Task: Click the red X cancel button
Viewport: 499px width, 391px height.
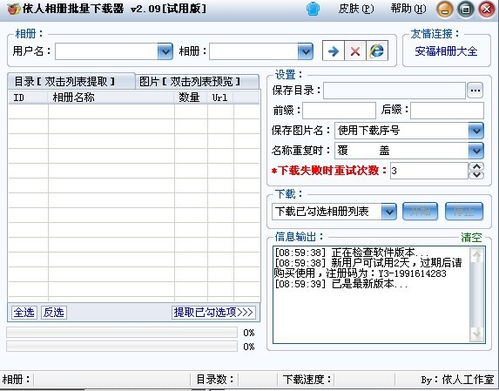Action: coord(355,51)
